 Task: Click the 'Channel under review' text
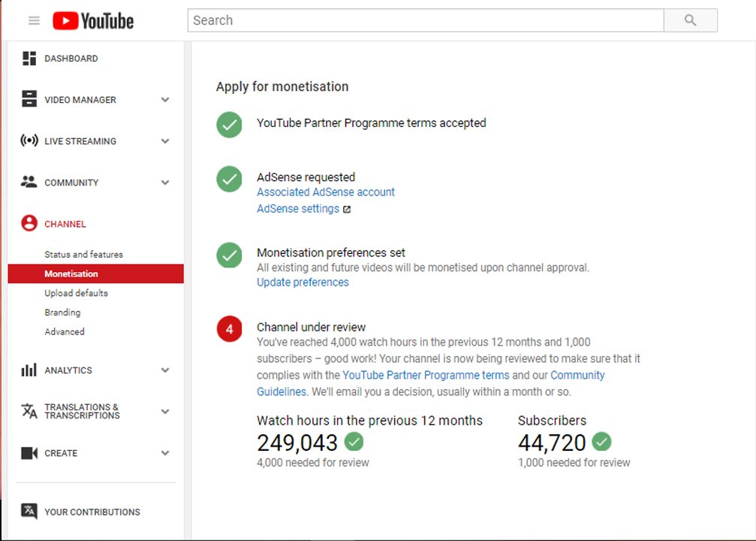311,327
